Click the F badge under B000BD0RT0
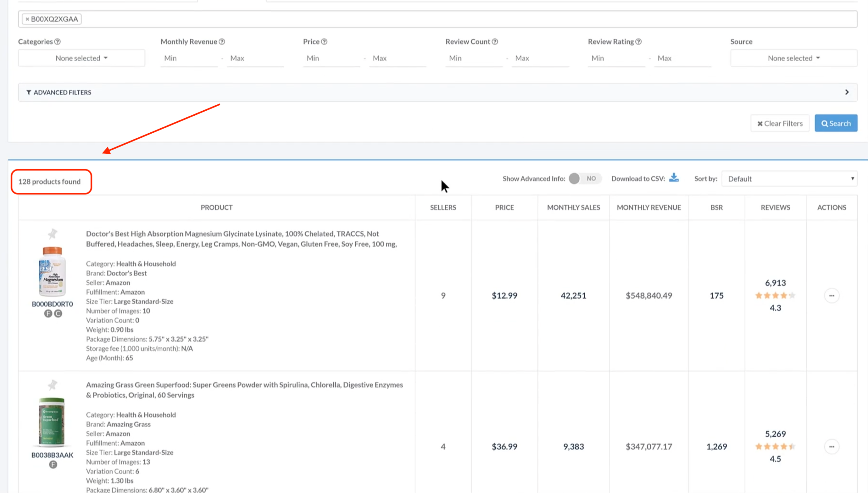Viewport: 868px width, 493px height. (48, 314)
